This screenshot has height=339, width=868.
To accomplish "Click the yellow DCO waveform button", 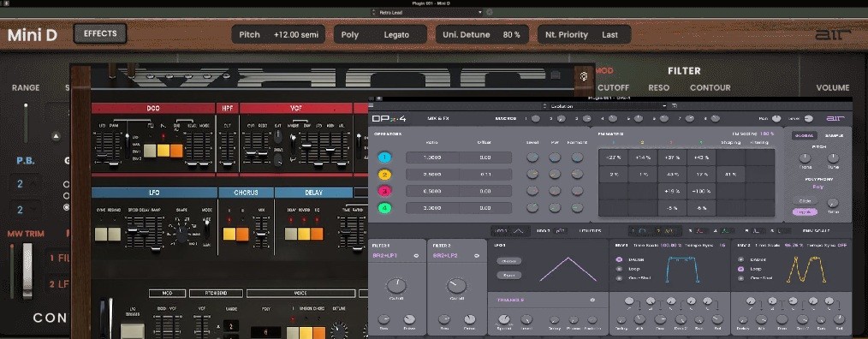I will [163, 151].
